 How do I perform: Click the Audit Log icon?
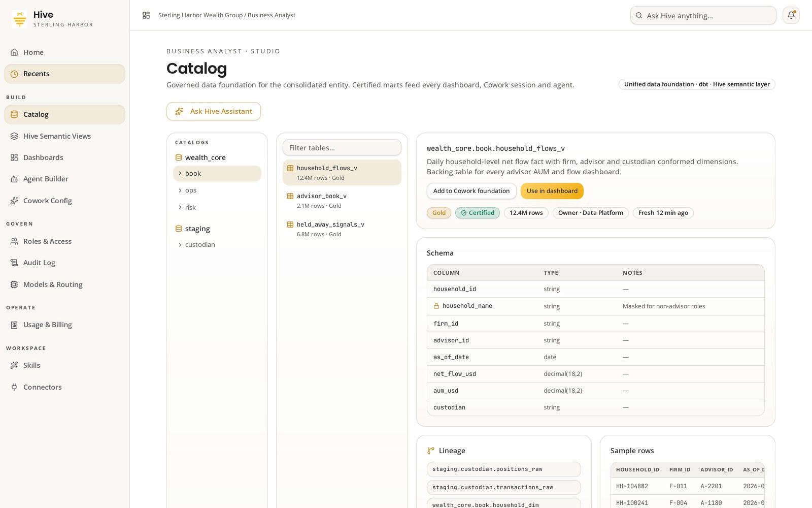point(14,263)
